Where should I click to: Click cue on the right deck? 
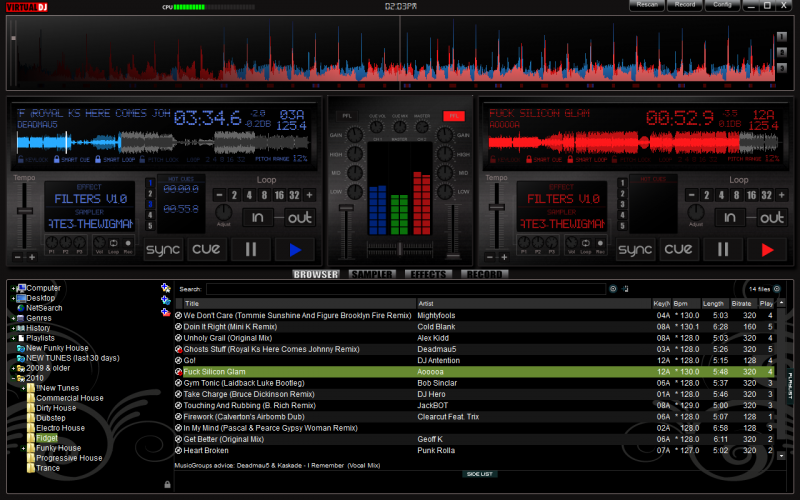[679, 249]
